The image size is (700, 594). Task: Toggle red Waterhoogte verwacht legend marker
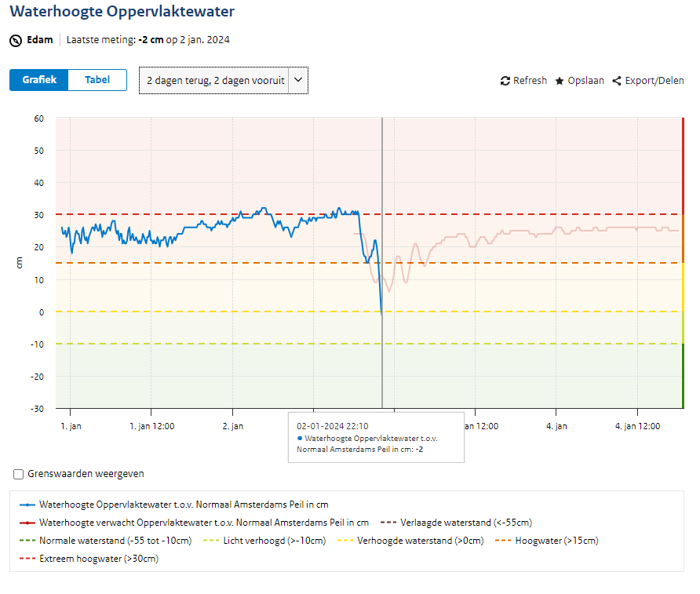click(27, 523)
